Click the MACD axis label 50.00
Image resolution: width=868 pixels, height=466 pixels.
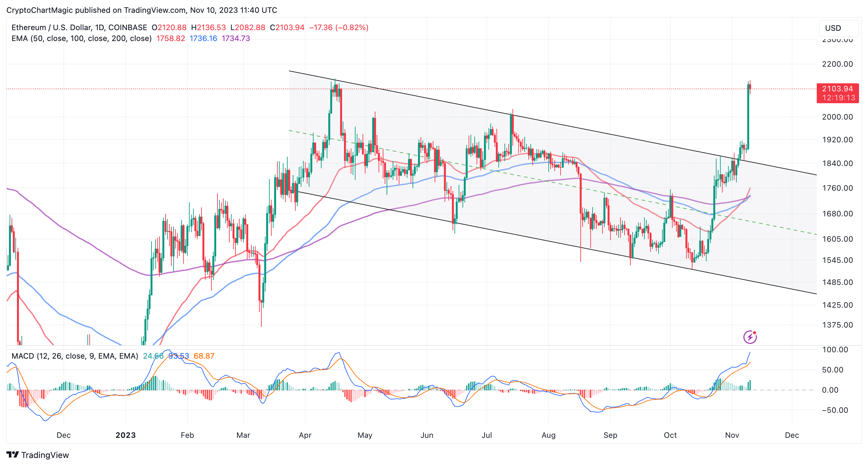tap(833, 370)
